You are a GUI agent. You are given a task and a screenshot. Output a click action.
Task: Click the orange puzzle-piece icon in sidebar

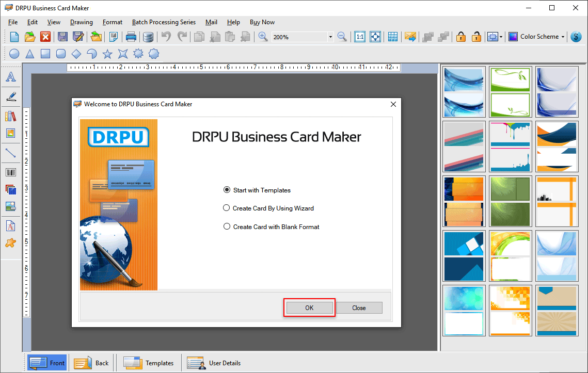pos(11,243)
